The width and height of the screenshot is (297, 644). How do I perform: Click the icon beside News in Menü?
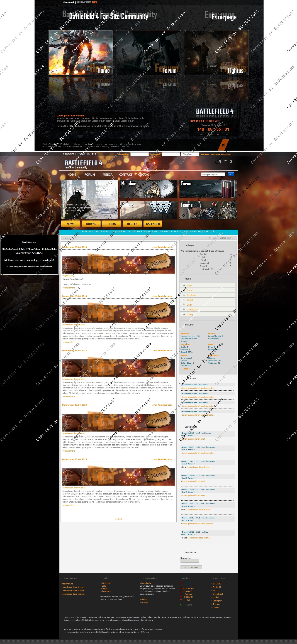(x=184, y=285)
